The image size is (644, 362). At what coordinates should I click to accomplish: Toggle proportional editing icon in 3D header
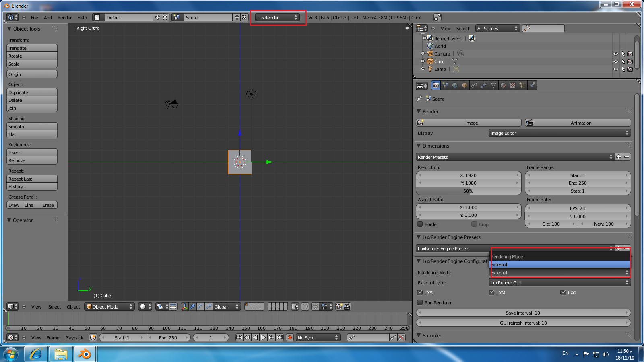(x=305, y=306)
